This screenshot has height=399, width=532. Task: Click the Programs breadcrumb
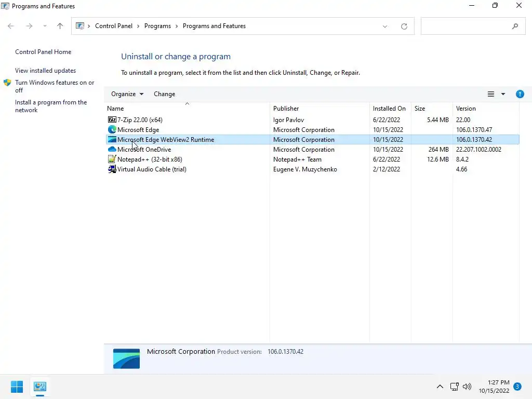(157, 26)
